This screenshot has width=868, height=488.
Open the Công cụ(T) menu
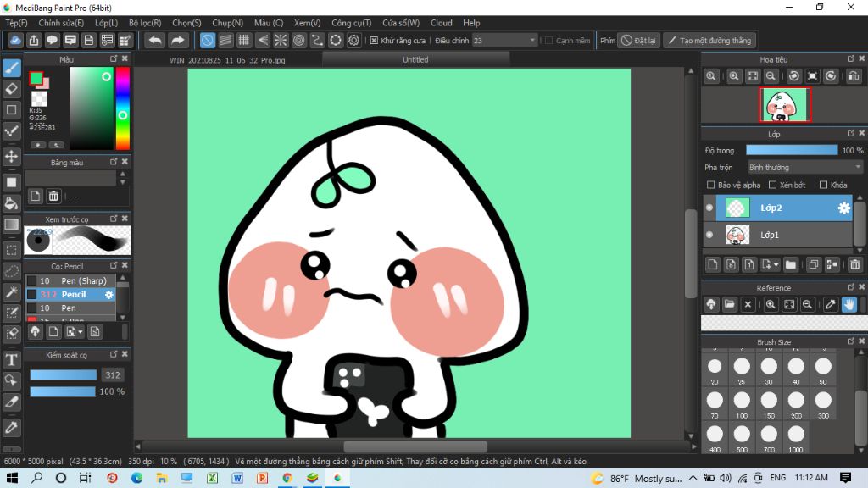352,23
